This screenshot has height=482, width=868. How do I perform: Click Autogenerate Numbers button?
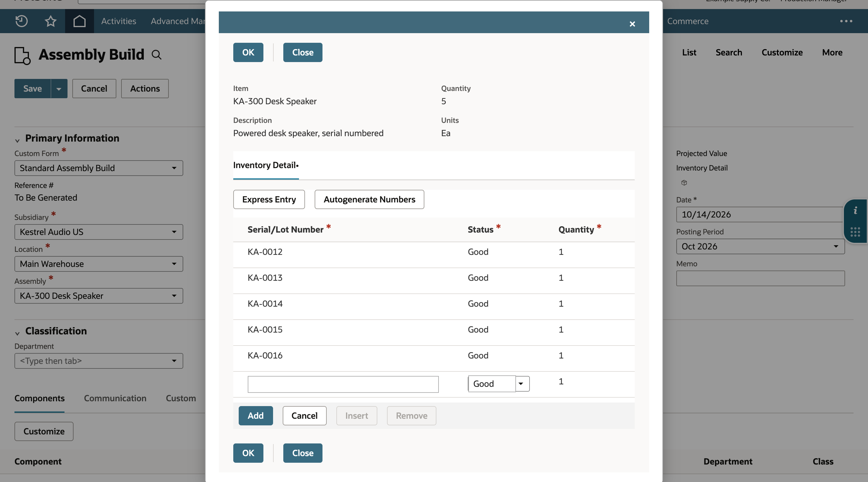[369, 199]
